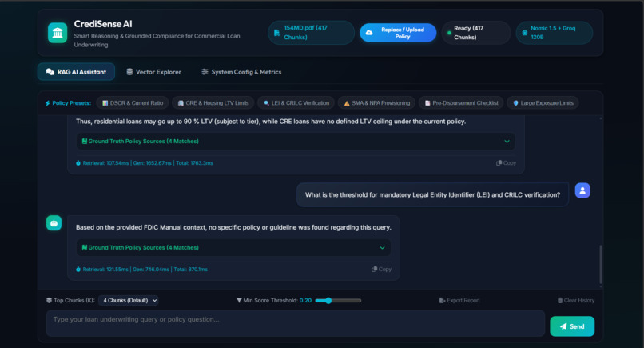Viewport: 644px width, 348px height.
Task: Click the user avatar icon beside the question
Action: pyautogui.click(x=582, y=190)
